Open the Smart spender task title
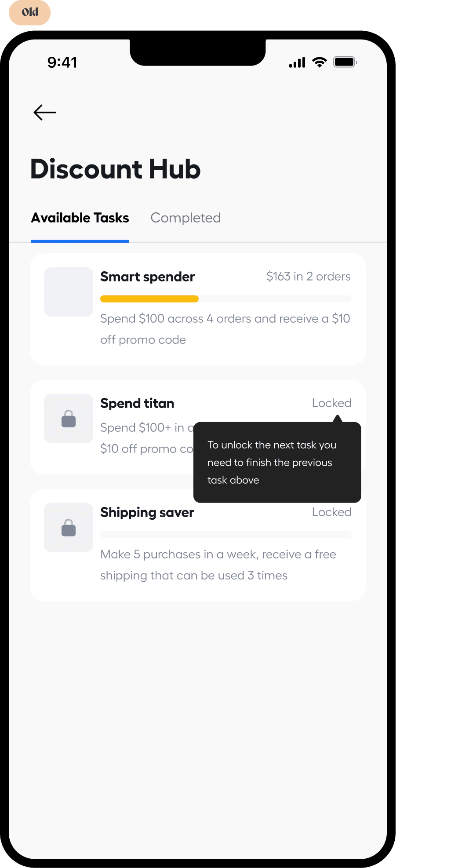The height and width of the screenshot is (868, 458). point(147,277)
